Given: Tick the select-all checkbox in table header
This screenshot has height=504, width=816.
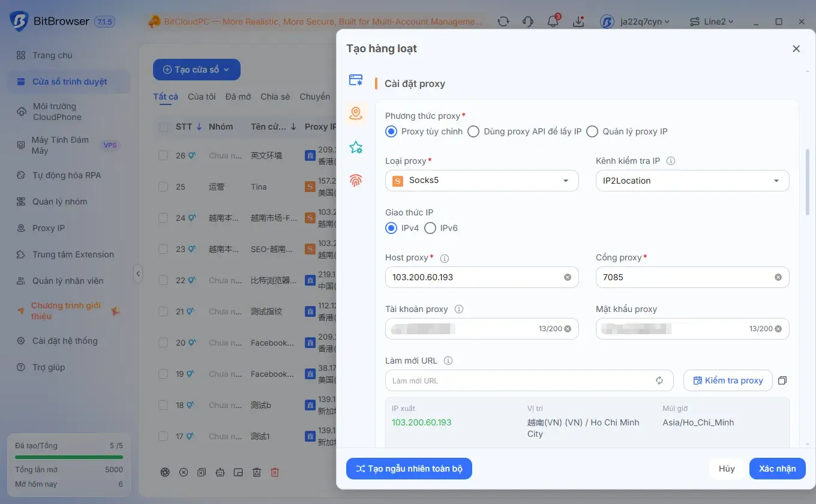Looking at the screenshot, I should pos(163,127).
